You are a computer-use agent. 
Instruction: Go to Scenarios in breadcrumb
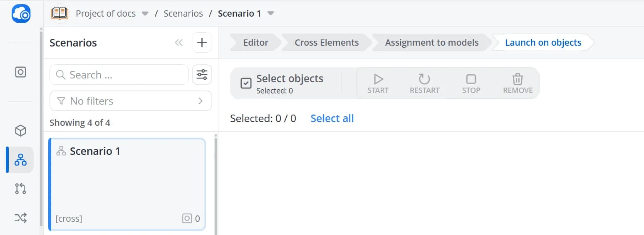coord(183,13)
